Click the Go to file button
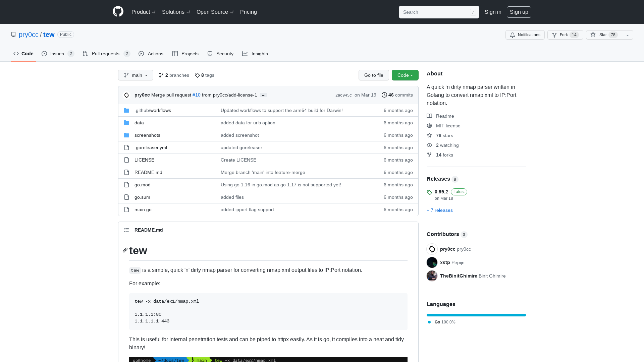Image resolution: width=644 pixels, height=362 pixels. click(x=374, y=75)
